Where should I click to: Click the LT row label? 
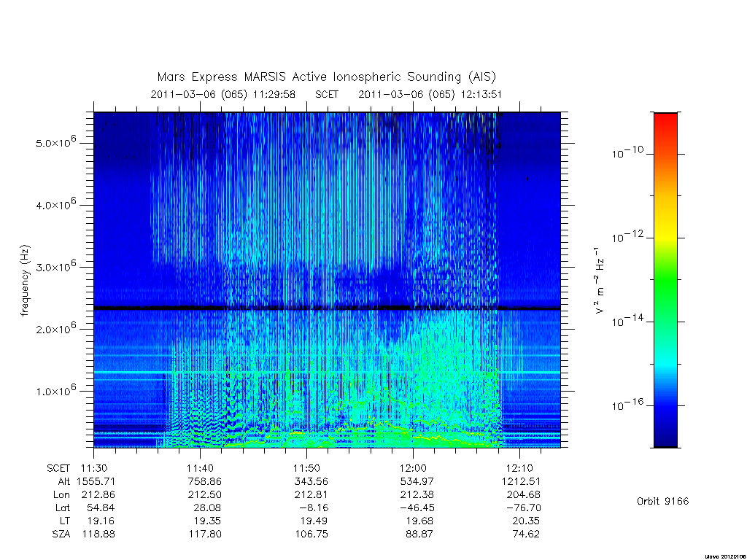[x=65, y=521]
